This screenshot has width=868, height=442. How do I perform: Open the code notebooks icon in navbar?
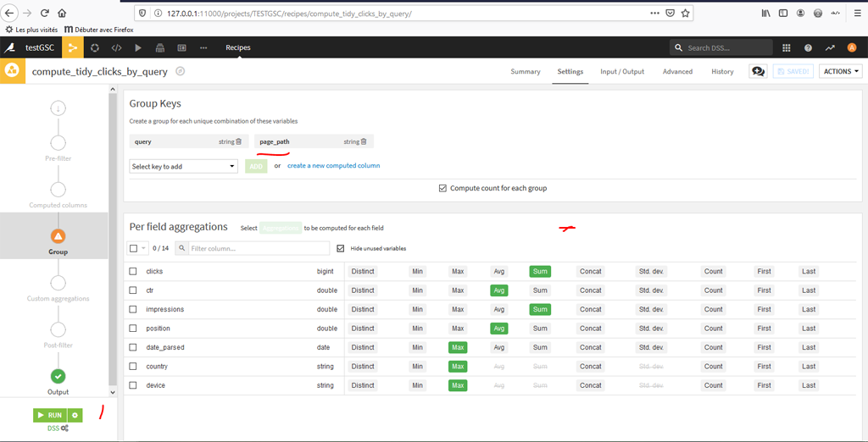click(x=116, y=48)
